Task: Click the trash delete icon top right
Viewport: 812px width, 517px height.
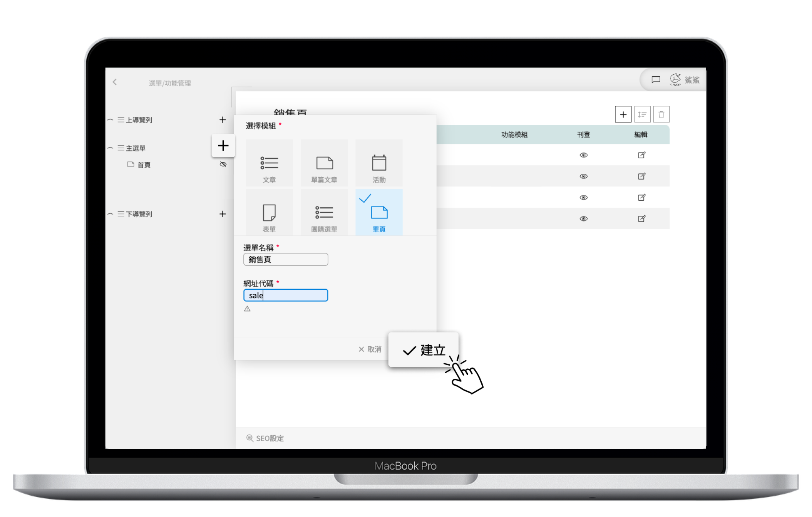Action: (661, 114)
